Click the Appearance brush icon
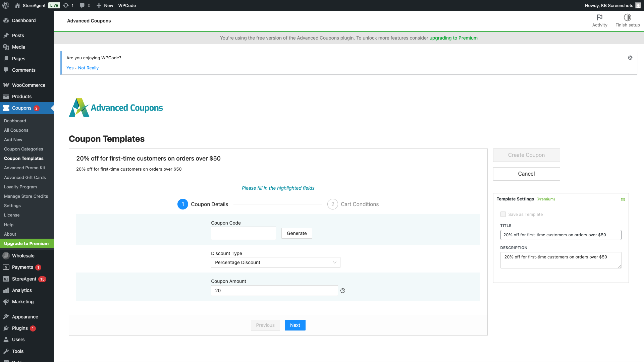644x362 pixels. point(6,317)
